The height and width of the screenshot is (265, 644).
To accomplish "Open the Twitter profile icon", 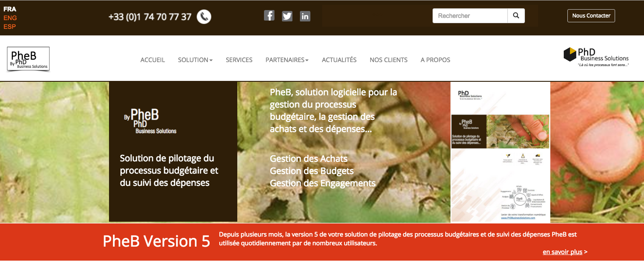I will point(287,16).
